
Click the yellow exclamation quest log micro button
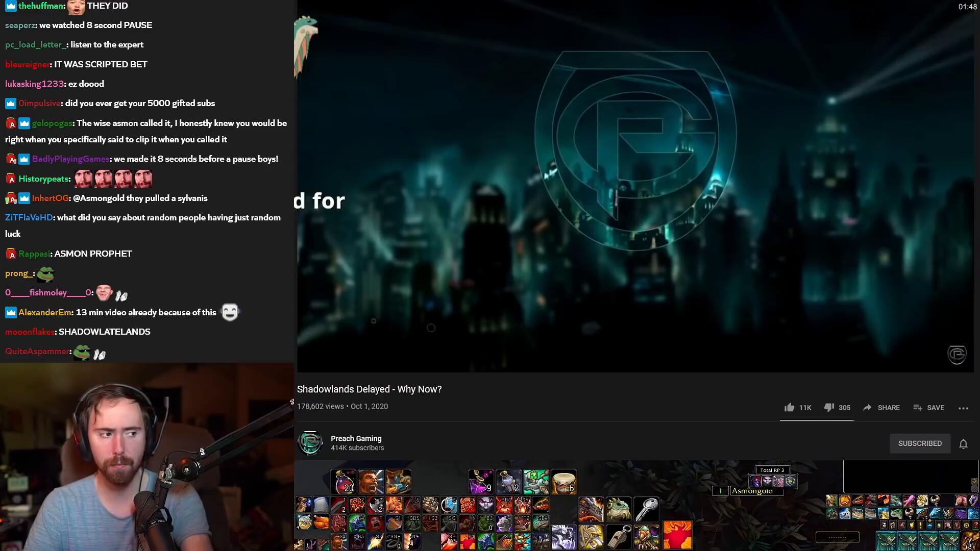click(x=921, y=524)
